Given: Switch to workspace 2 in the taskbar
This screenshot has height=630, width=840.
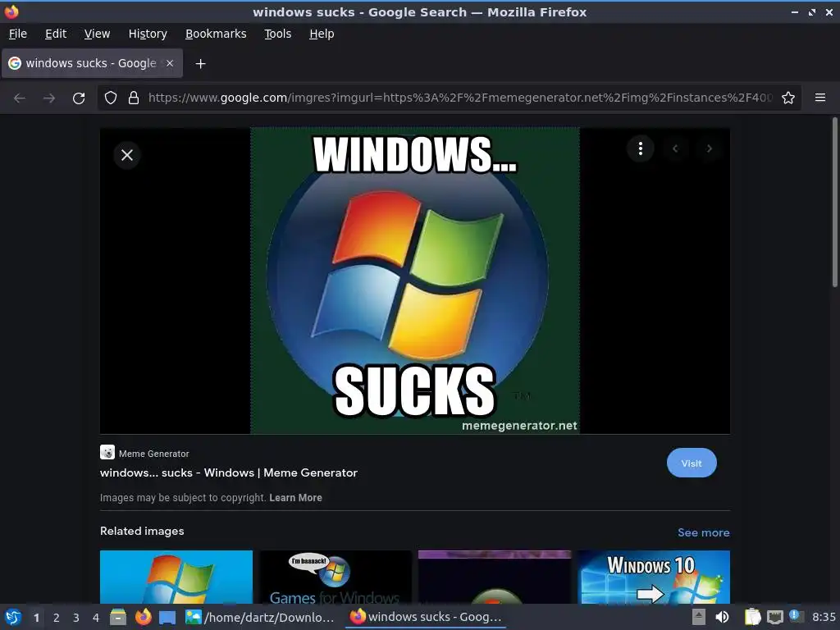Looking at the screenshot, I should (57, 618).
